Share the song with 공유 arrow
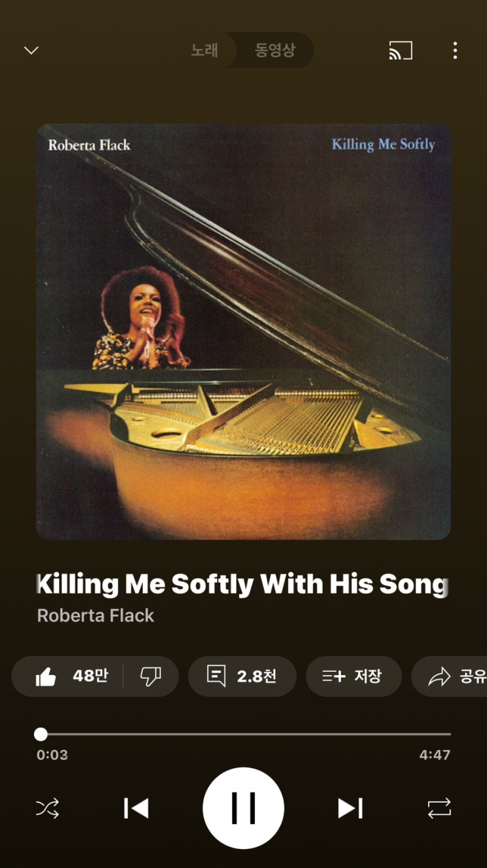The height and width of the screenshot is (868, 487). [x=454, y=676]
